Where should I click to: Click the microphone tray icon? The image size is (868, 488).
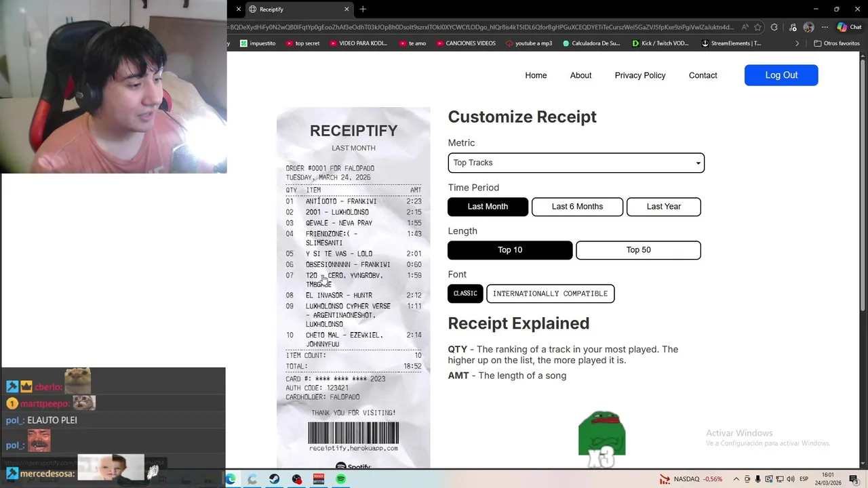757,479
